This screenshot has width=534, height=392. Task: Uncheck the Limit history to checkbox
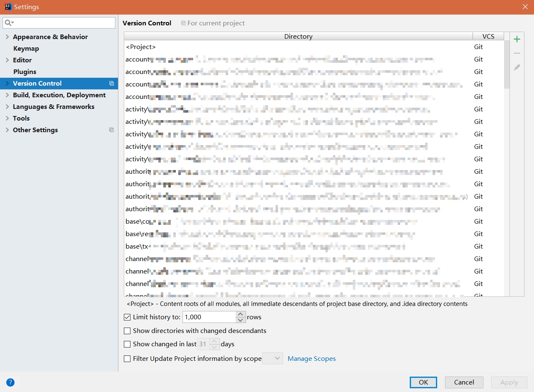[127, 317]
